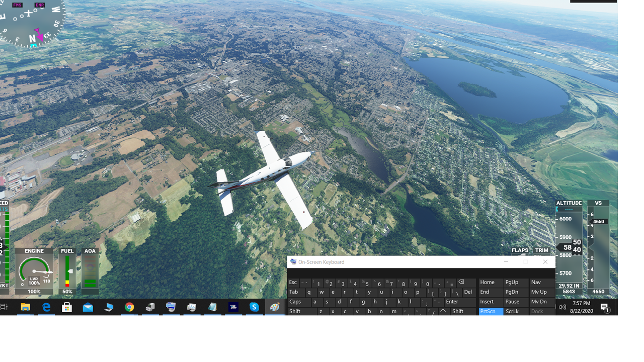Click the 29.92 IN barometer readout

(x=569, y=286)
